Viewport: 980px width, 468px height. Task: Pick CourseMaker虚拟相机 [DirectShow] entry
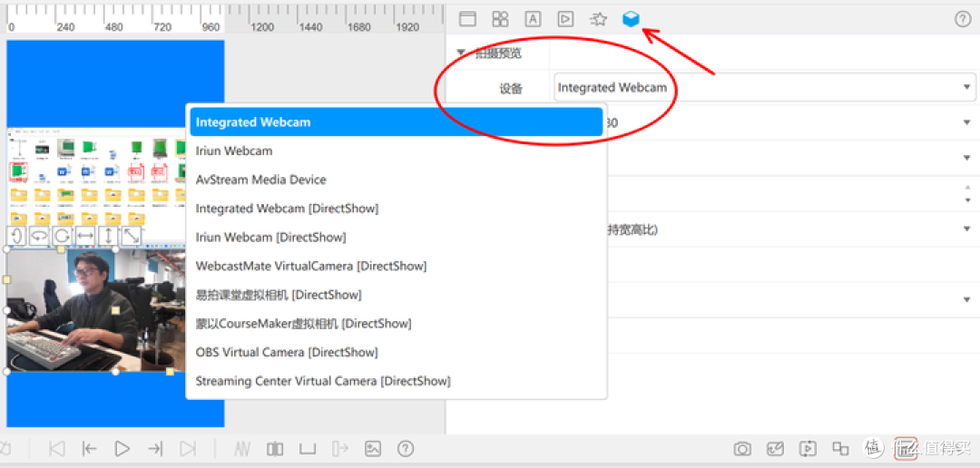tap(397, 324)
